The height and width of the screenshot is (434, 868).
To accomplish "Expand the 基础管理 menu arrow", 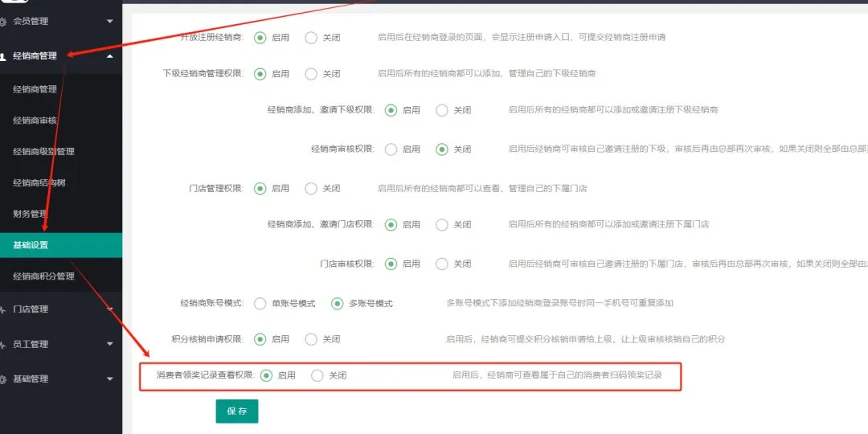I will (x=109, y=379).
